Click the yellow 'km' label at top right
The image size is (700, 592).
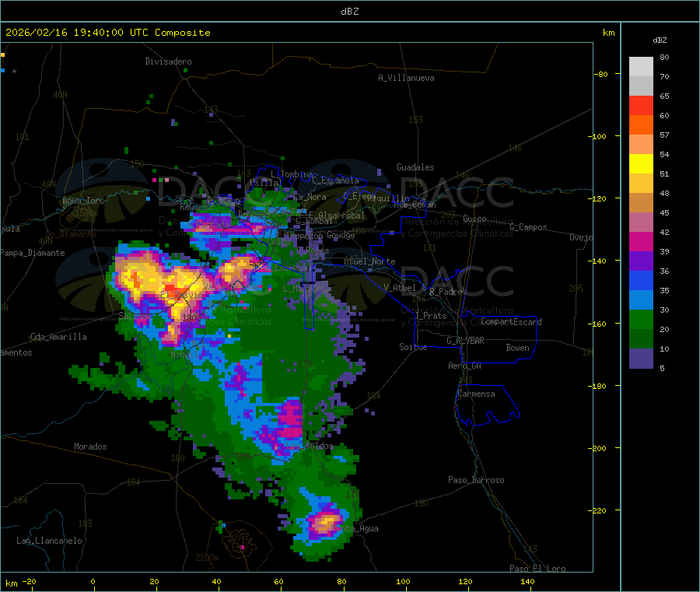coord(608,33)
